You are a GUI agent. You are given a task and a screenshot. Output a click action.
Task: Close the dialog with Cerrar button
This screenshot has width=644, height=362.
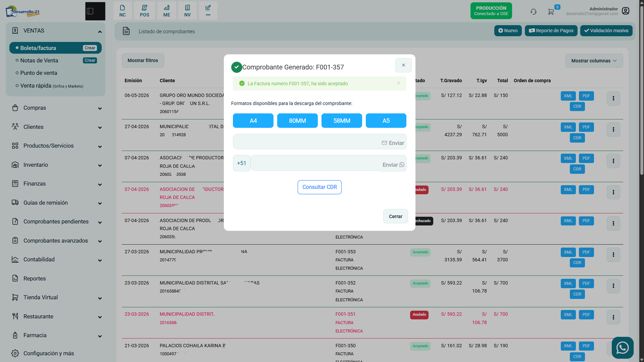point(395,216)
